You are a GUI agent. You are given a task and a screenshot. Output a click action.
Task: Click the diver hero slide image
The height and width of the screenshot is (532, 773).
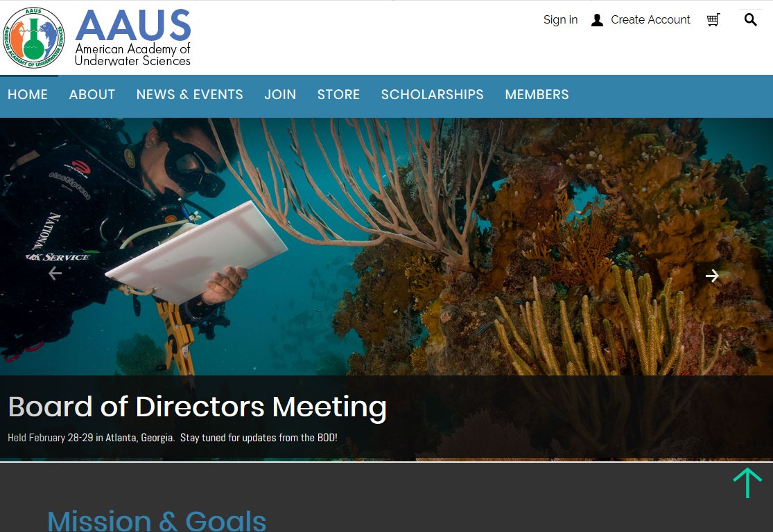click(387, 247)
